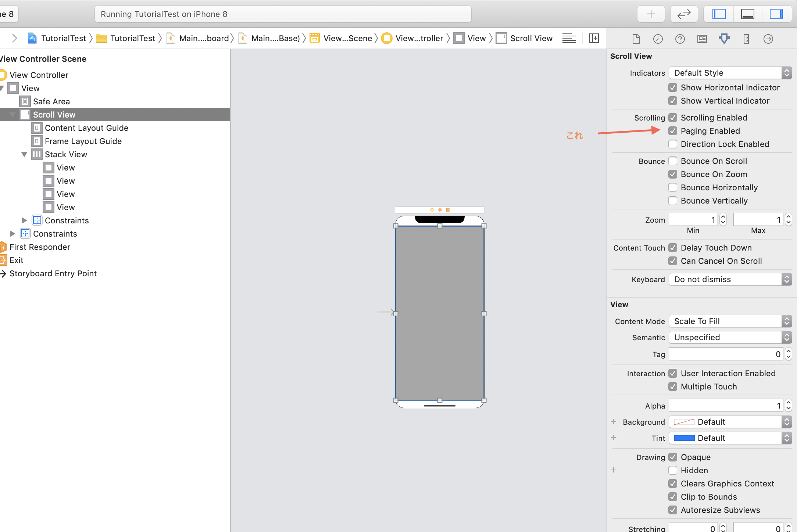Toggle the bottom Debug area panel
Viewport: 797px width, 532px height.
[x=747, y=14]
